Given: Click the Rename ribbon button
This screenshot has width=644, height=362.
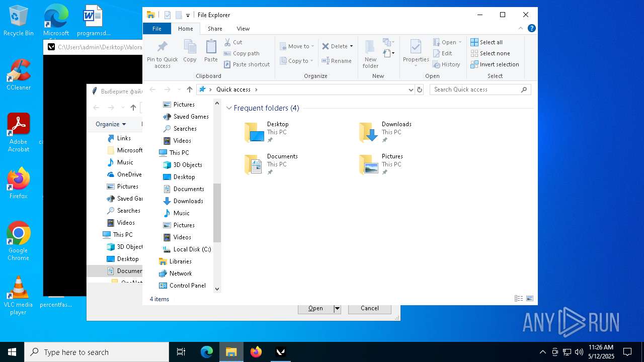Looking at the screenshot, I should 337,61.
